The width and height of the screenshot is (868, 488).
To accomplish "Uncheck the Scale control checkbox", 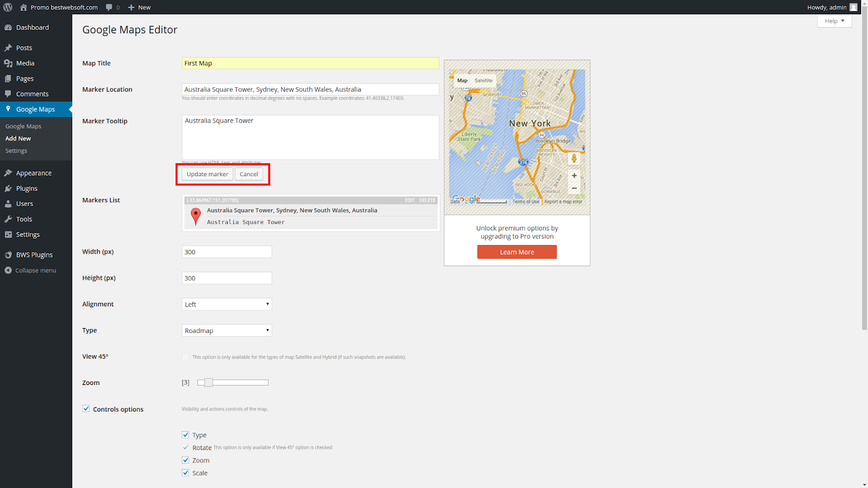I will pyautogui.click(x=186, y=473).
